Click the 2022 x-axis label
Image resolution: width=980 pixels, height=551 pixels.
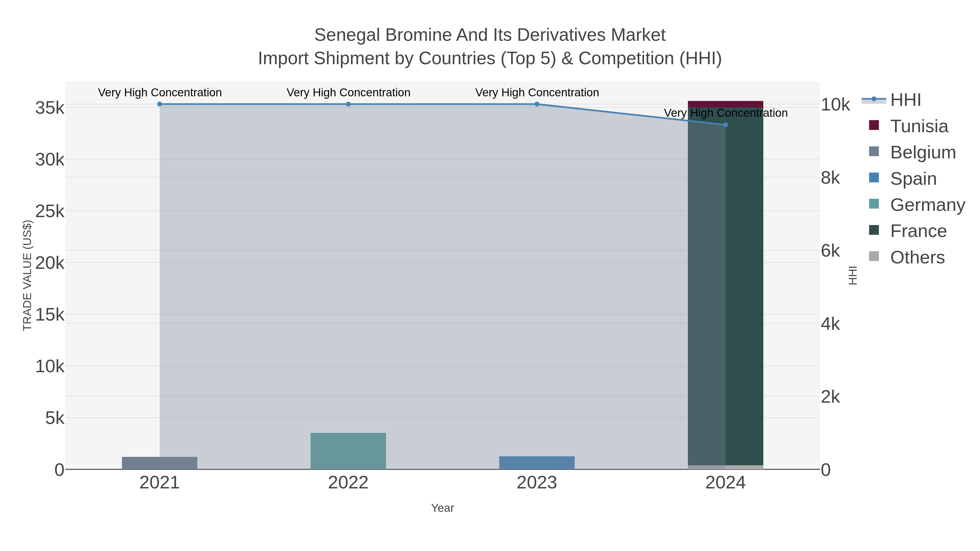(348, 483)
